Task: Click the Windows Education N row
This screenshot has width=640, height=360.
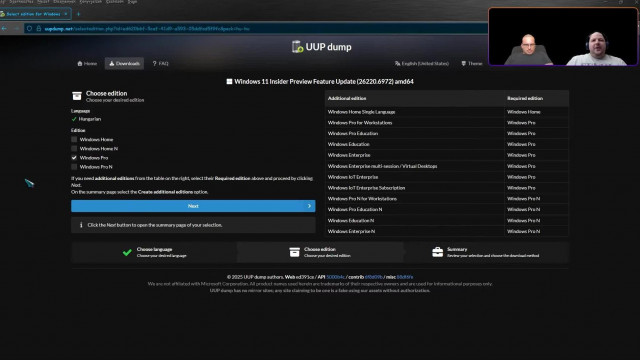Action: pos(447,220)
